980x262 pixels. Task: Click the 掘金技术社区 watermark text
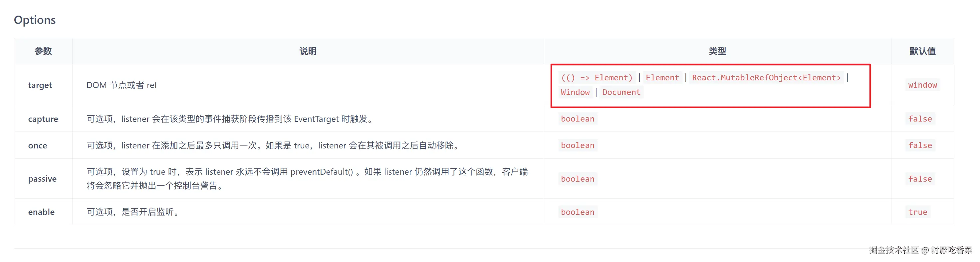(894, 250)
